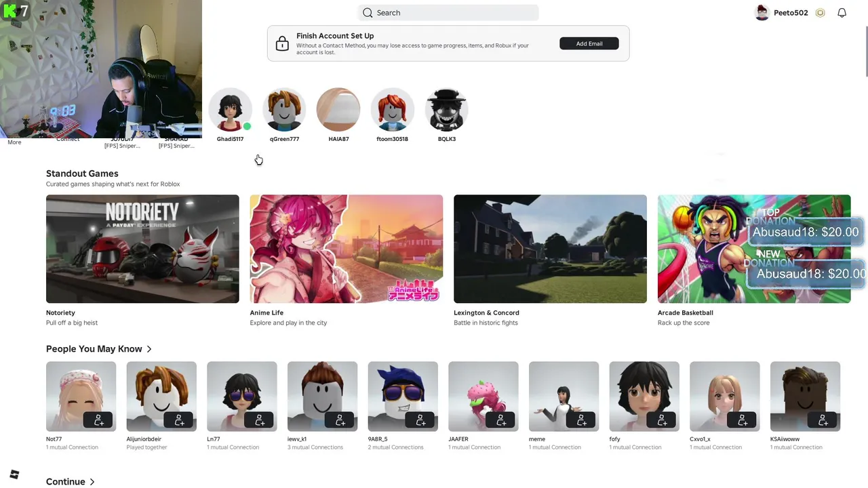Viewport: 868px width, 488px height.
Task: Open Peeto502 profile avatar
Action: pyautogui.click(x=762, y=13)
